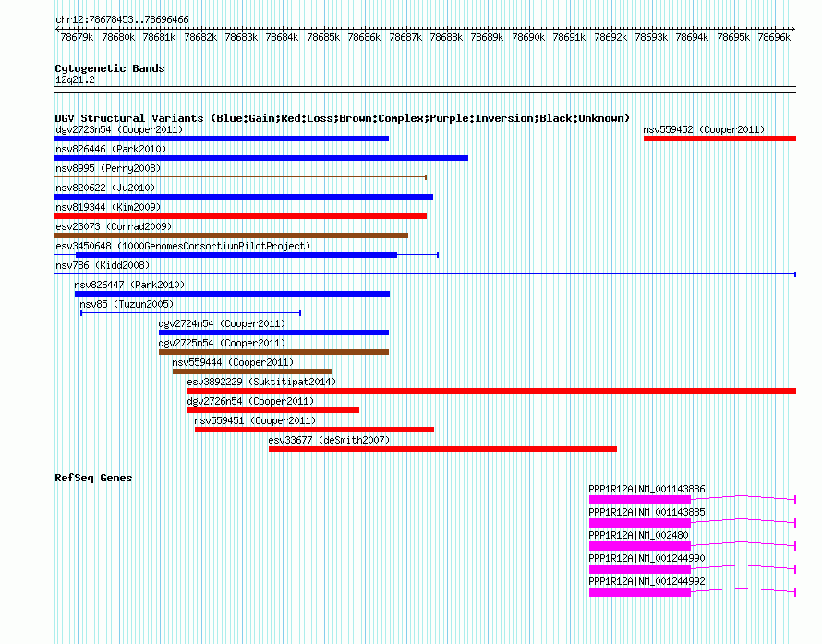
Task: Select the nsv819344 (Kim2009) red loss bar
Action: pos(241,216)
